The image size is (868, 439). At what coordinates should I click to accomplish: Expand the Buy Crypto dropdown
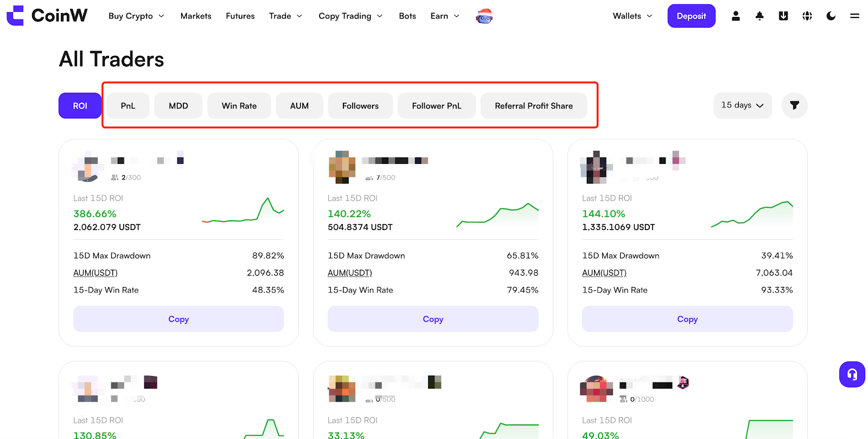[136, 16]
